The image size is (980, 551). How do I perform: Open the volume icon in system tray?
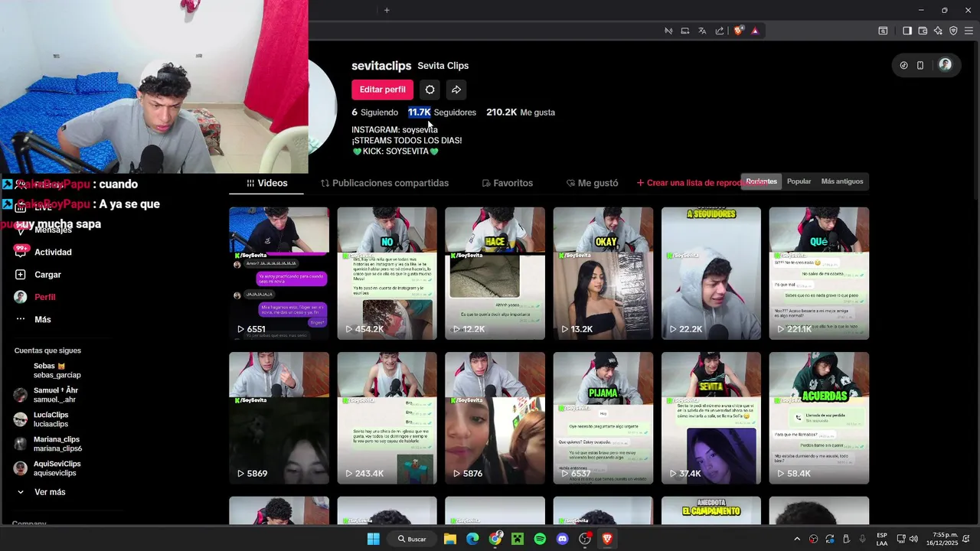coord(913,539)
